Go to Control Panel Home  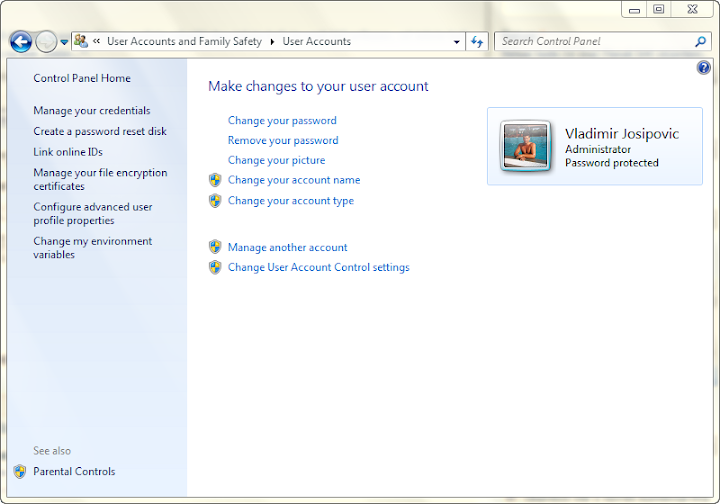tap(82, 78)
